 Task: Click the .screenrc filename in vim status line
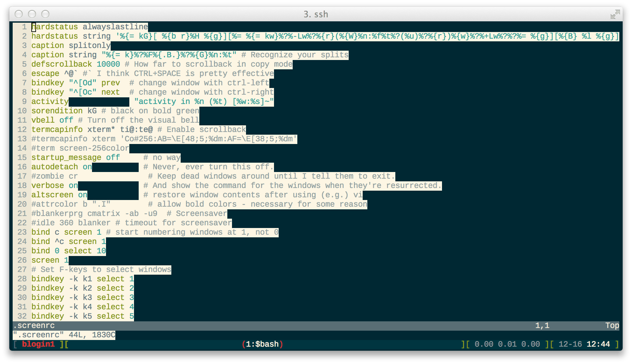[x=34, y=325]
